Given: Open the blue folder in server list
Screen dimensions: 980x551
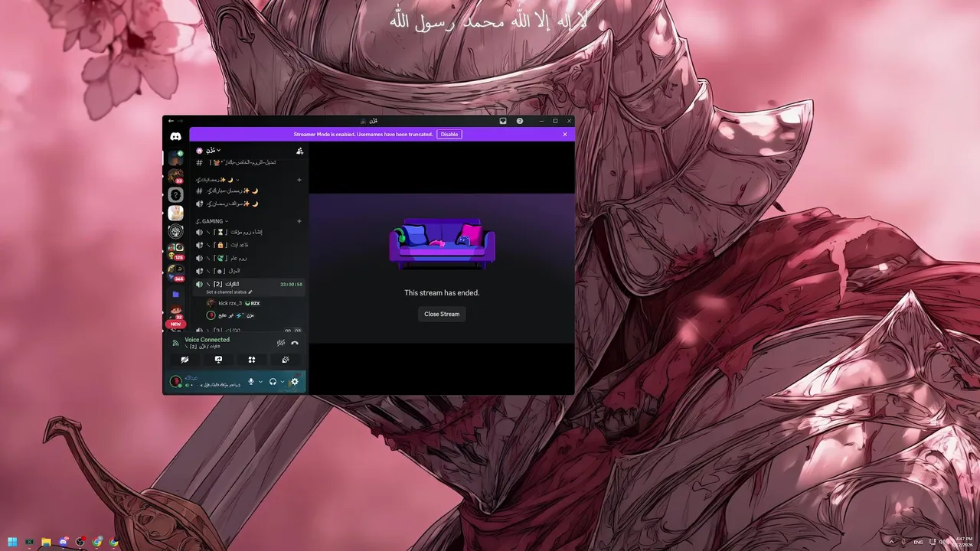Looking at the screenshot, I should (175, 294).
